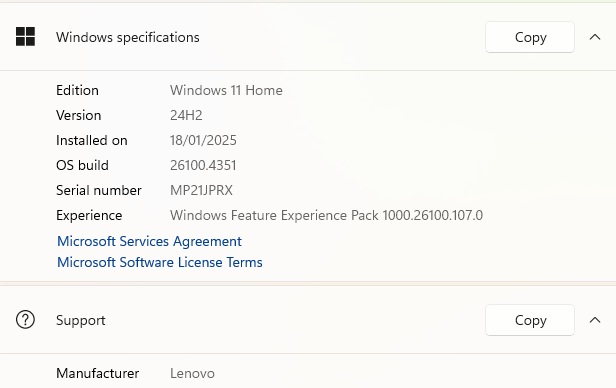
Task: Click the Windows specifications heading
Action: coord(128,37)
